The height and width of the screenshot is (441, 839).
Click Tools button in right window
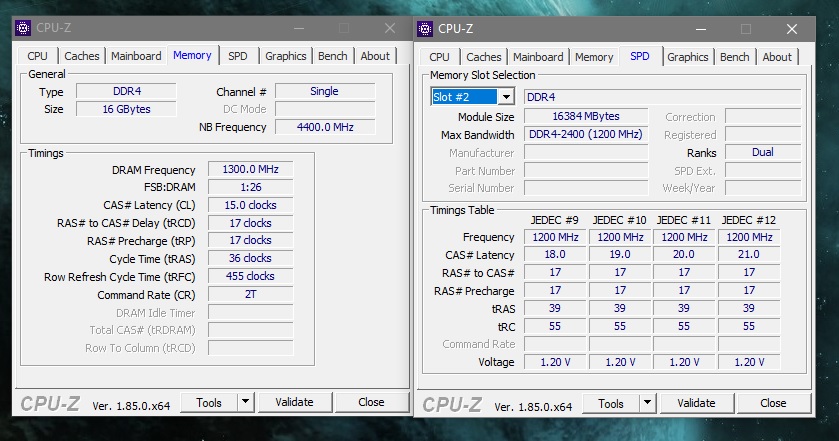point(611,404)
